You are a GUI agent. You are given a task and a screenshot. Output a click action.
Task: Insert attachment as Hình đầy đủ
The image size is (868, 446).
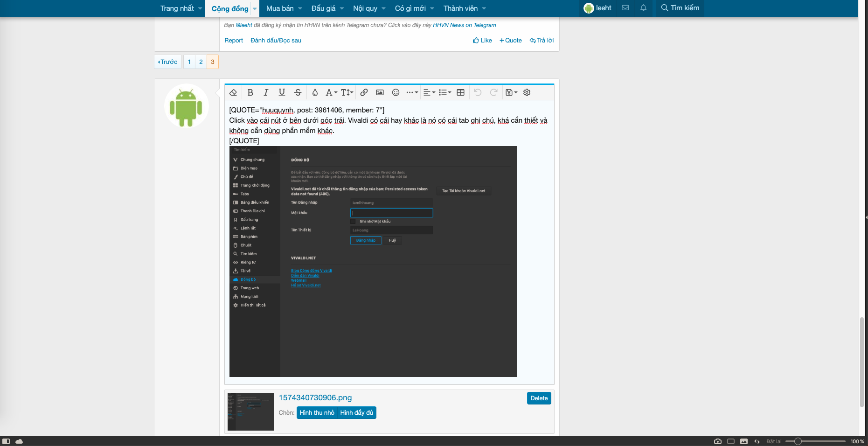pos(356,412)
